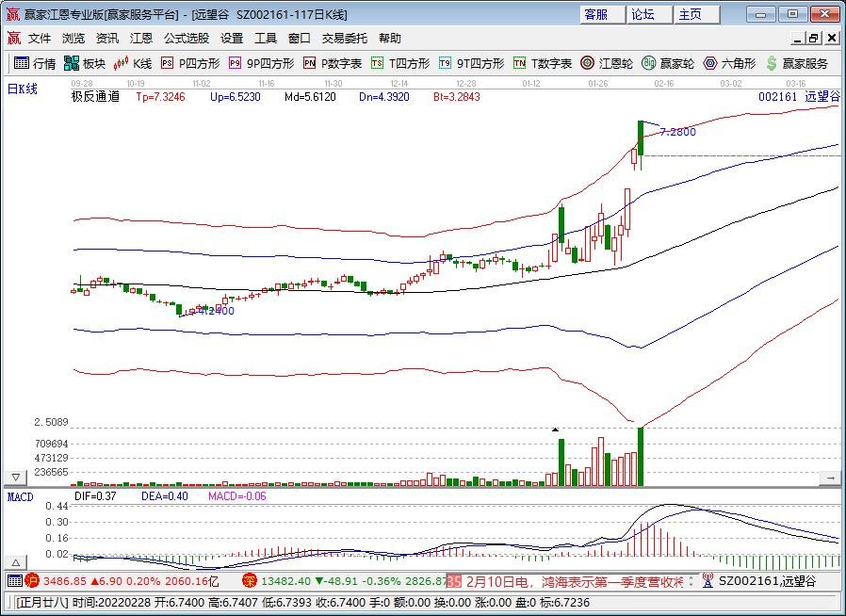Click the 01-26 date marker on time axis
Screen dimensions: 846x616
coord(598,84)
